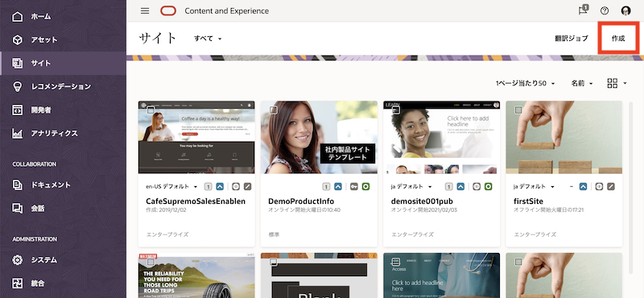Expand 1ページ当たり50 dropdown
This screenshot has height=298, width=644.
[x=525, y=84]
